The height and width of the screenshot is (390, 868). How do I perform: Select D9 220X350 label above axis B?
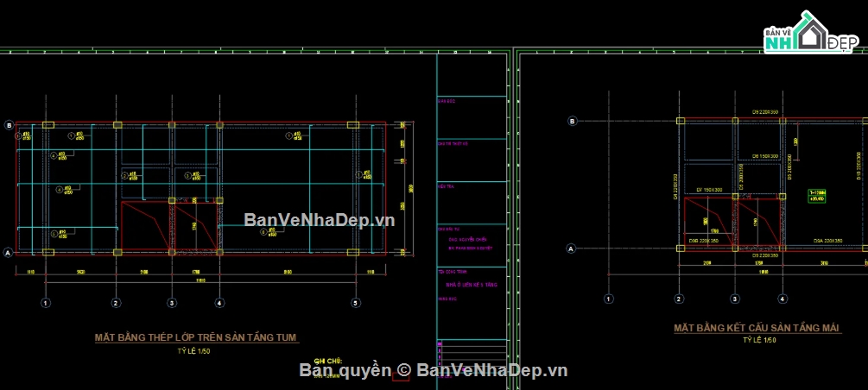[x=765, y=112]
